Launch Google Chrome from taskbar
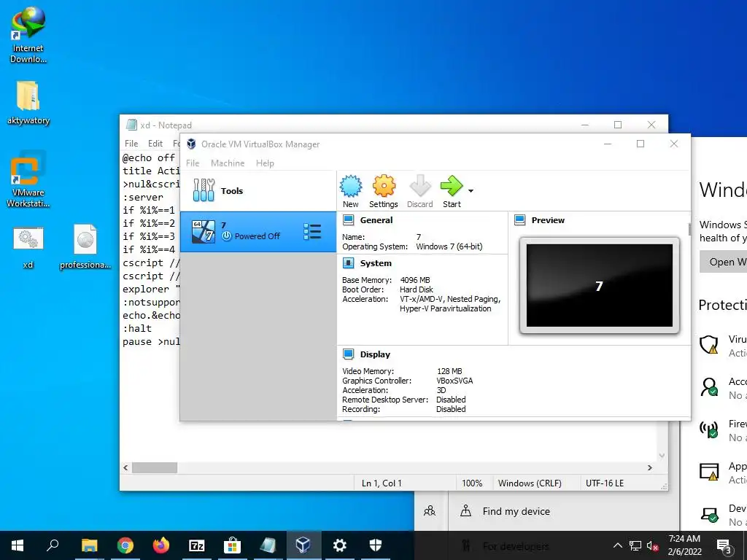The image size is (747, 560). click(125, 545)
